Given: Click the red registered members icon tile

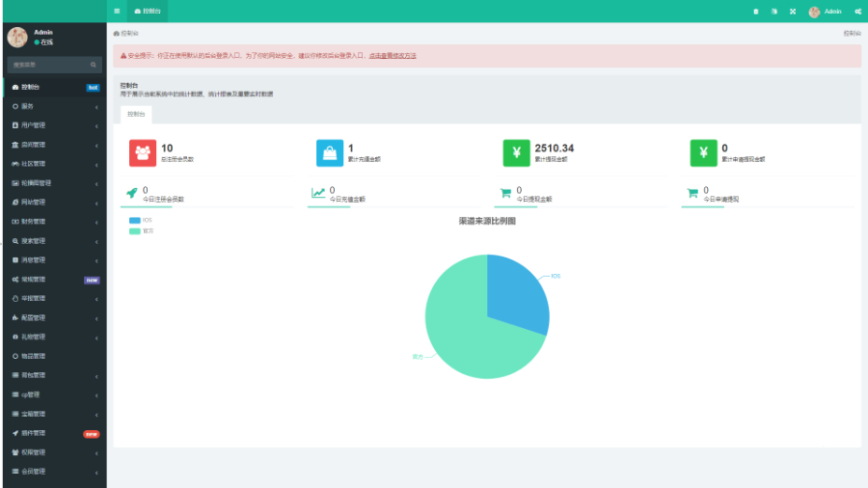Looking at the screenshot, I should click(143, 152).
